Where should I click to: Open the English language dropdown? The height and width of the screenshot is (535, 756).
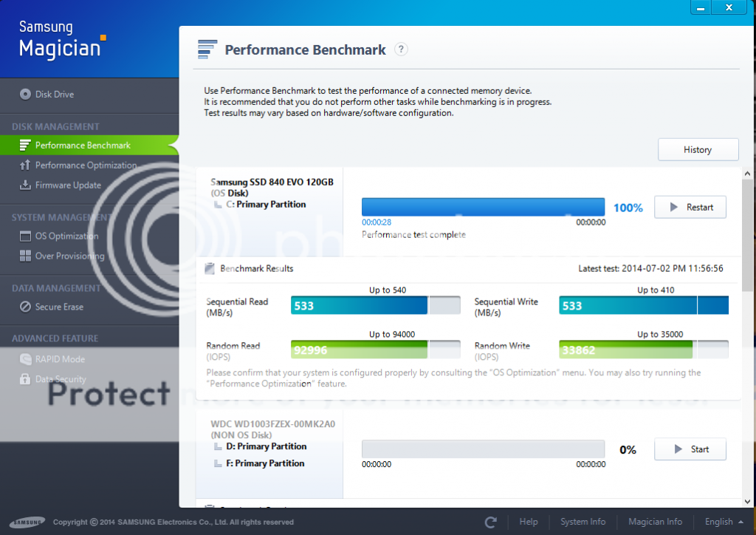coord(724,522)
